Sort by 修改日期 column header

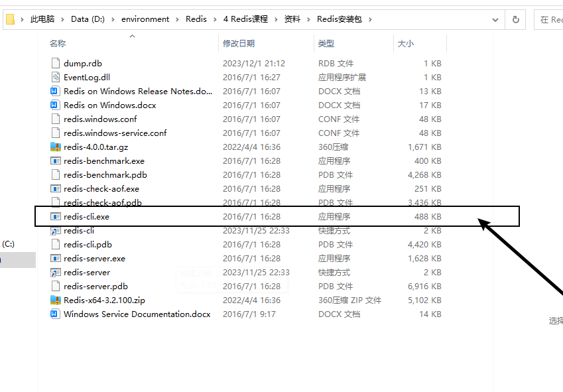coord(239,43)
